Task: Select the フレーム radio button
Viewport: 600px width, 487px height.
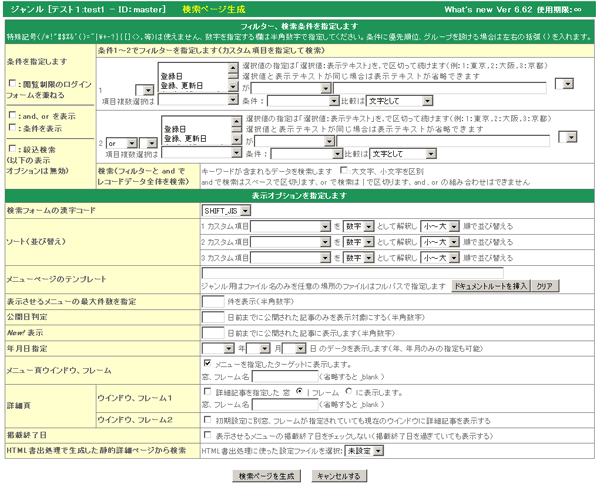Action: pos(349,391)
